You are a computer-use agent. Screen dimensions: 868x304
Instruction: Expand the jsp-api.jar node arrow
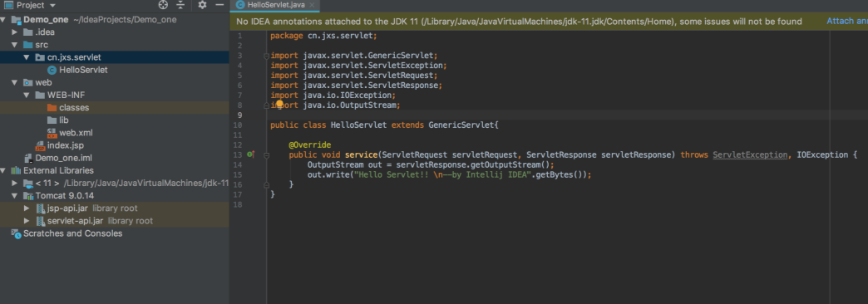[x=27, y=208]
